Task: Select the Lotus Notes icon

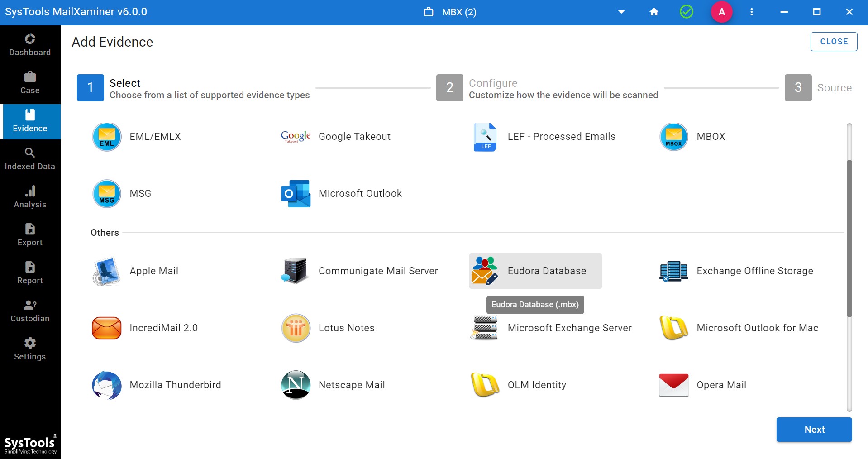Action: point(296,328)
